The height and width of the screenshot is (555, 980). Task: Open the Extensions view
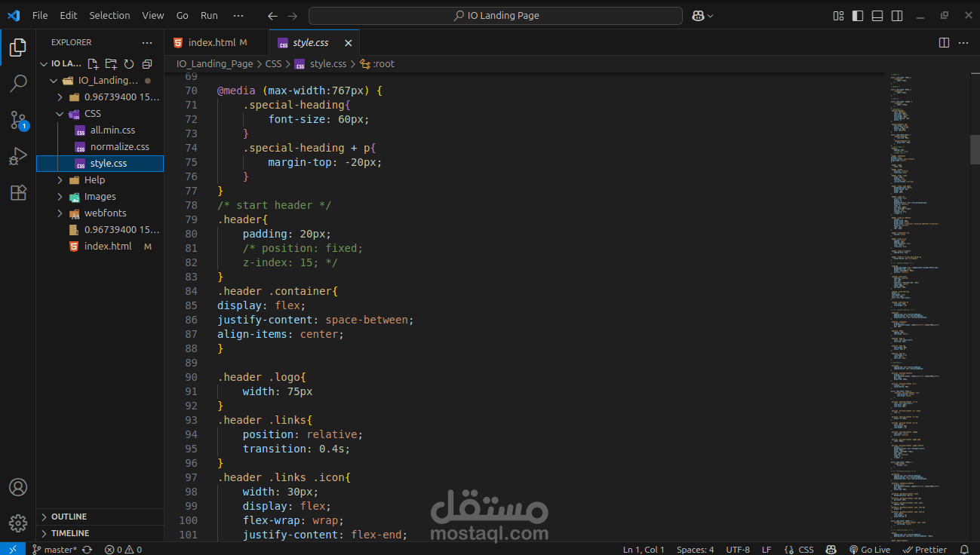tap(18, 192)
